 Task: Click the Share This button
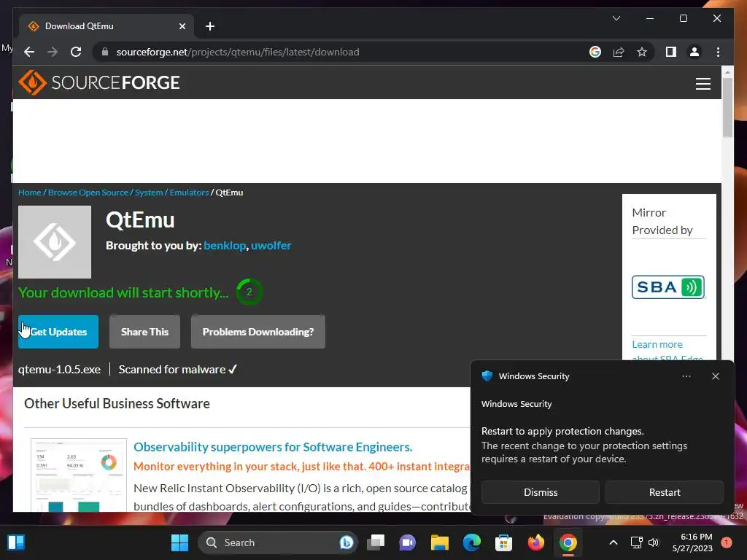pos(145,332)
